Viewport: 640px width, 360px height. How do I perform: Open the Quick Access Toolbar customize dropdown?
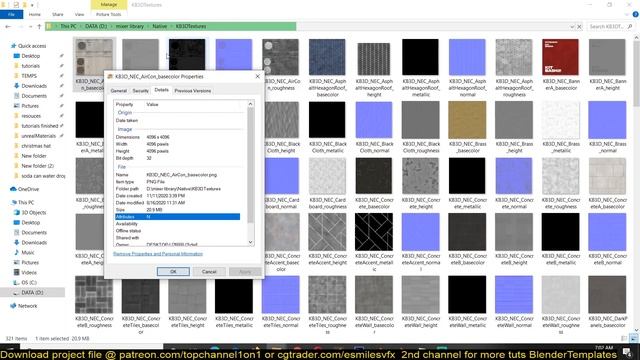[x=32, y=5]
